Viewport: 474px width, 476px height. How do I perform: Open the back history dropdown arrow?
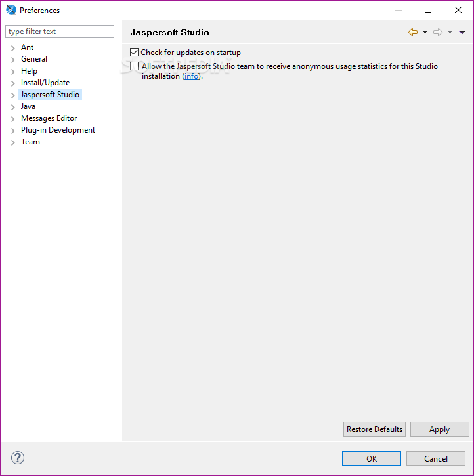click(425, 32)
